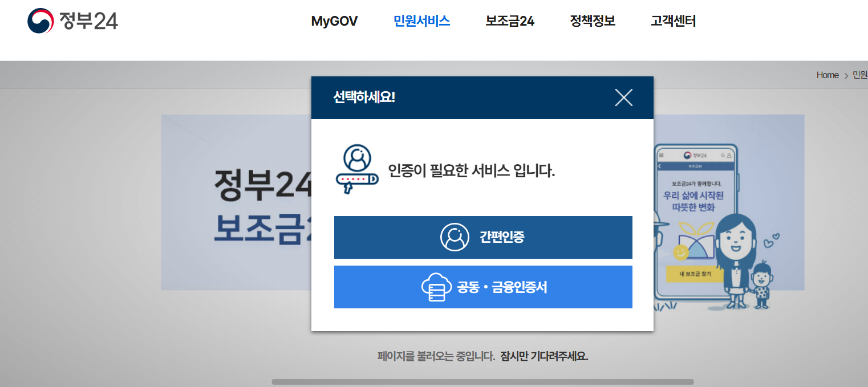
Task: Open the 정책정보 menu
Action: 593,21
